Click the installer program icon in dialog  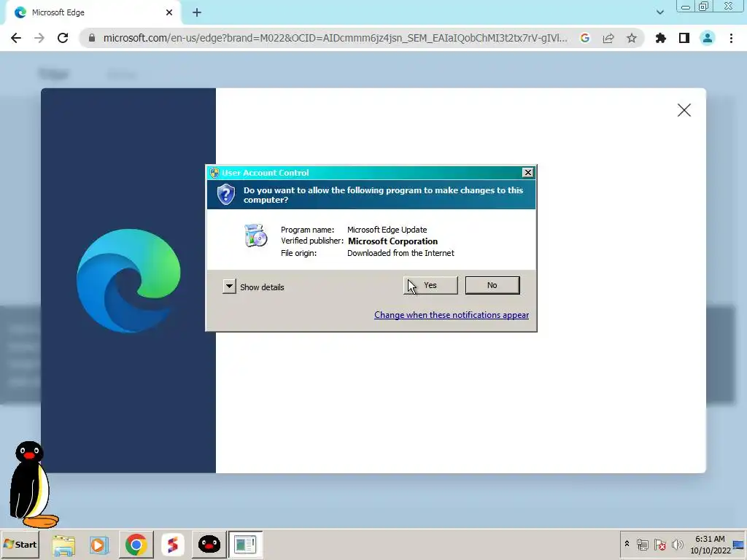[255, 236]
